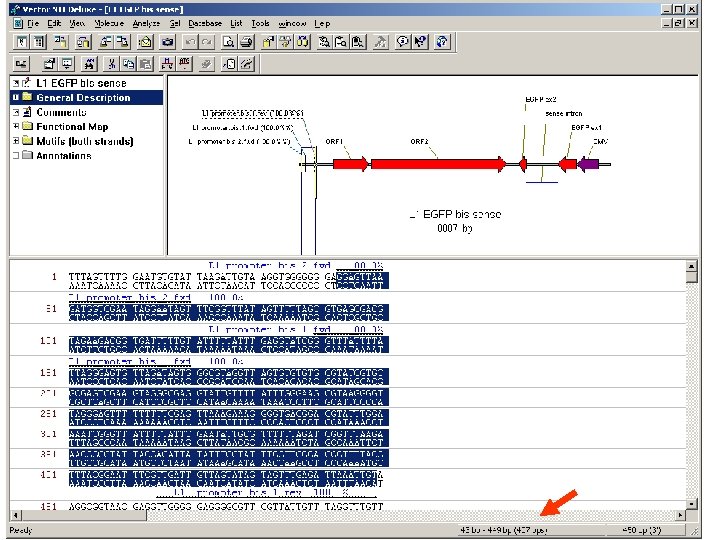Open the View menu
Screen dimensions: 720x540
tap(77, 23)
